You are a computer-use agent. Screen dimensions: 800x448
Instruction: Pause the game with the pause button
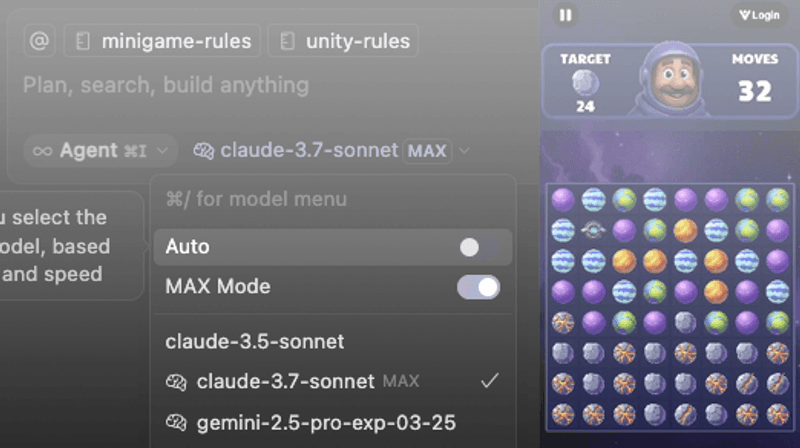[x=565, y=15]
